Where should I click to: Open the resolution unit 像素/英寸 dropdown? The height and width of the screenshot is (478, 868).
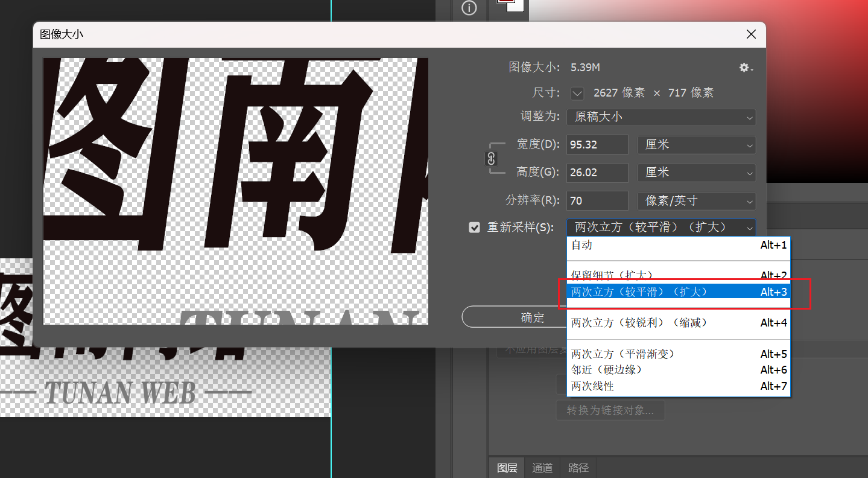[x=696, y=201]
